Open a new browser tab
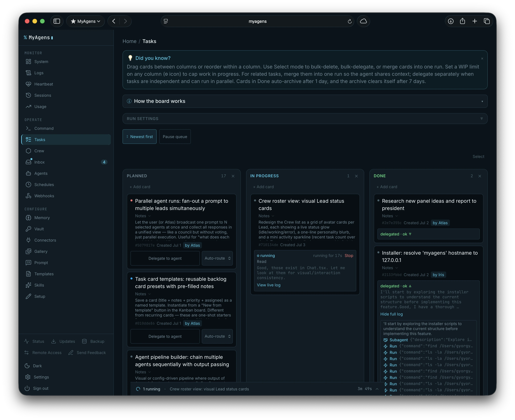Screen dimensions: 515x420 pyautogui.click(x=474, y=21)
